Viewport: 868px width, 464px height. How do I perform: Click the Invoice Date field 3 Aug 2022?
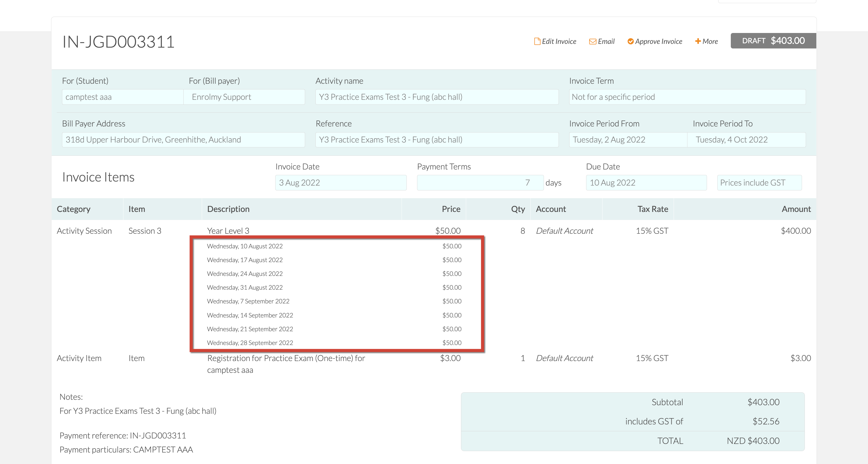click(341, 182)
